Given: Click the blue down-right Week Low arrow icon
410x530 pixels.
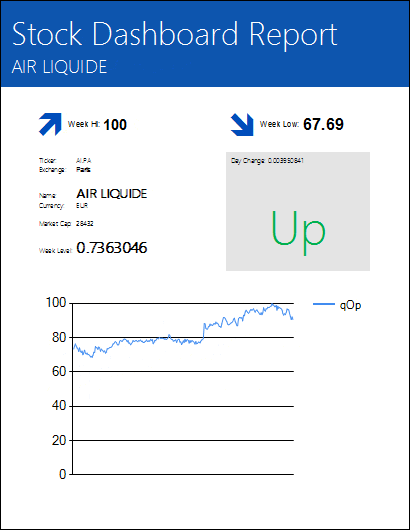Looking at the screenshot, I should tap(242, 124).
